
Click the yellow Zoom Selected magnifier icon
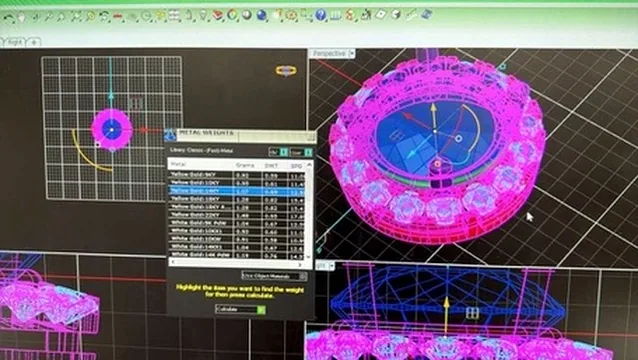click(90, 17)
